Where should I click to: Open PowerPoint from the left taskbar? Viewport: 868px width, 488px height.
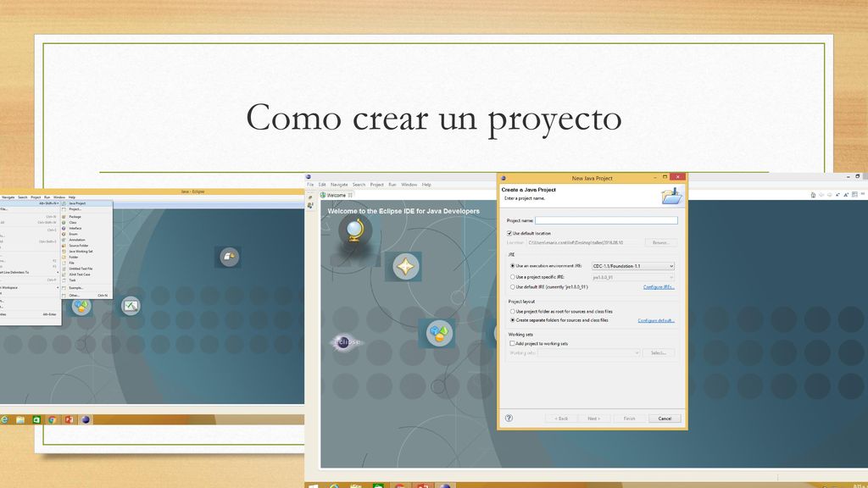pyautogui.click(x=70, y=420)
